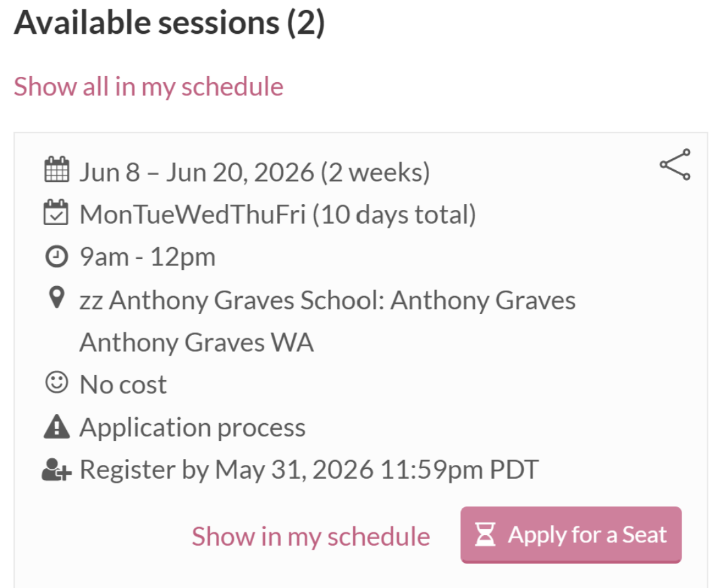Apply for a Seat in this session

pyautogui.click(x=571, y=535)
